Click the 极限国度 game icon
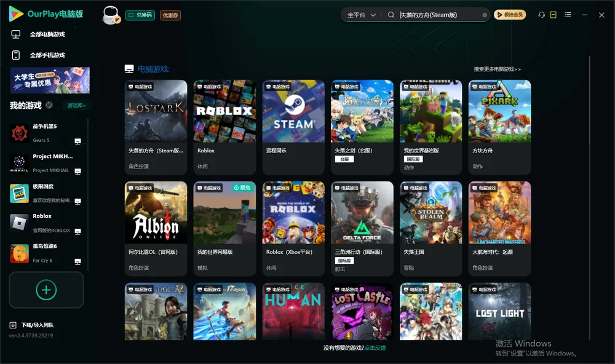Image resolution: width=615 pixels, height=364 pixels. coord(19,193)
